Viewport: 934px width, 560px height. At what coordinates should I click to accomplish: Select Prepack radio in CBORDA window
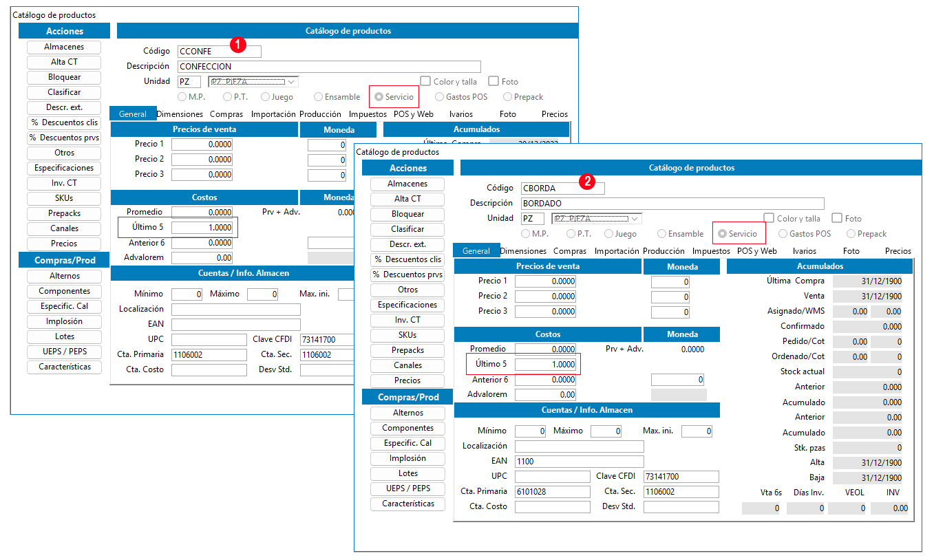coord(851,234)
